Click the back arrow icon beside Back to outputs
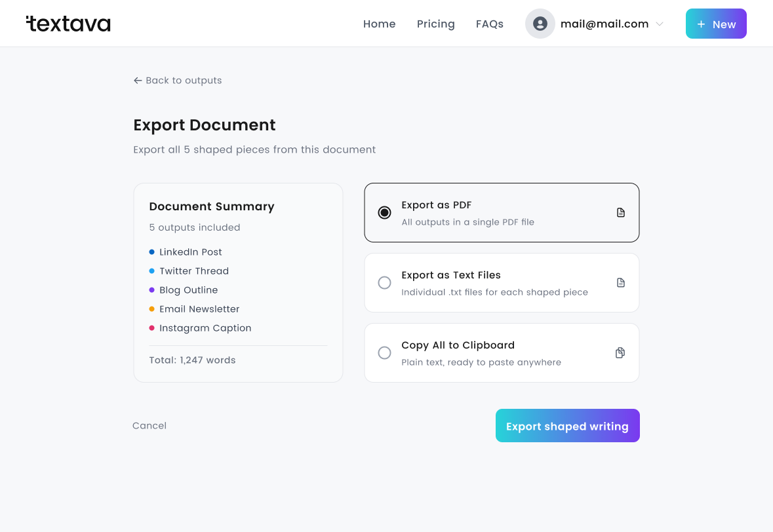Viewport: 773px width, 532px height. point(138,81)
